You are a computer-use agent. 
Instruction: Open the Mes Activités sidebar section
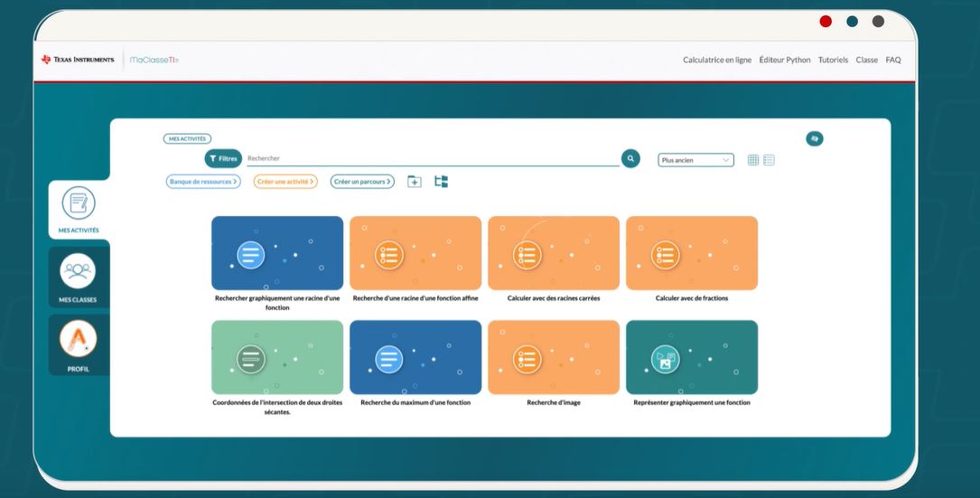click(x=78, y=210)
